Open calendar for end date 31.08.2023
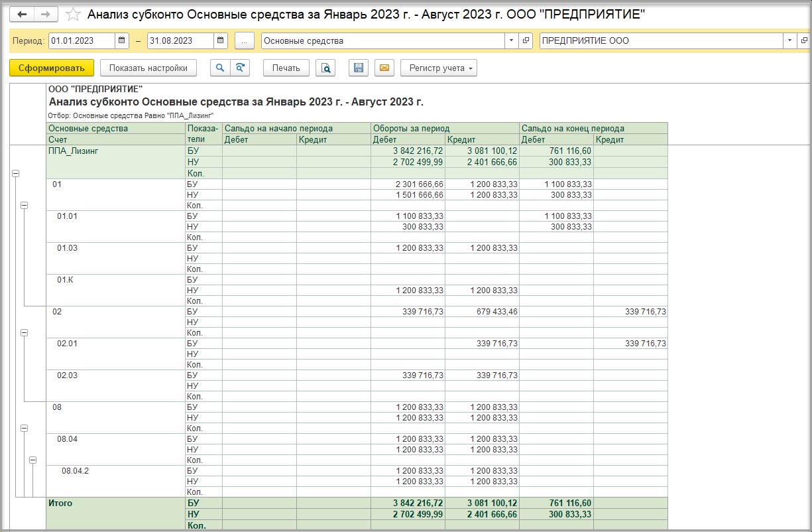Screen dimensions: 812x532 tap(221, 40)
